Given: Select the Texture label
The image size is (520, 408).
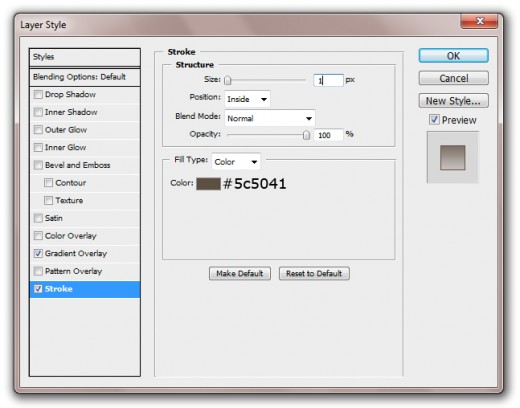Looking at the screenshot, I should point(69,201).
